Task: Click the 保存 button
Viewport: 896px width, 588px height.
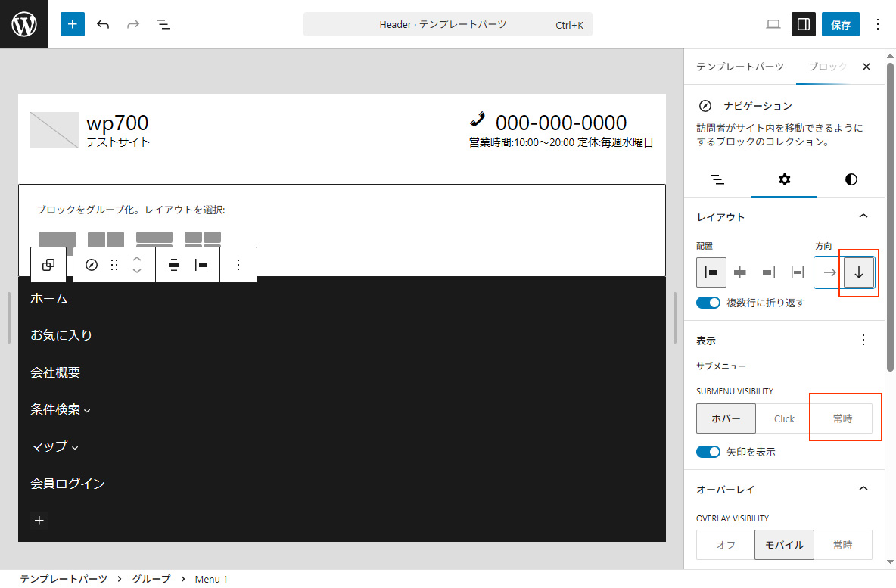Action: click(840, 23)
